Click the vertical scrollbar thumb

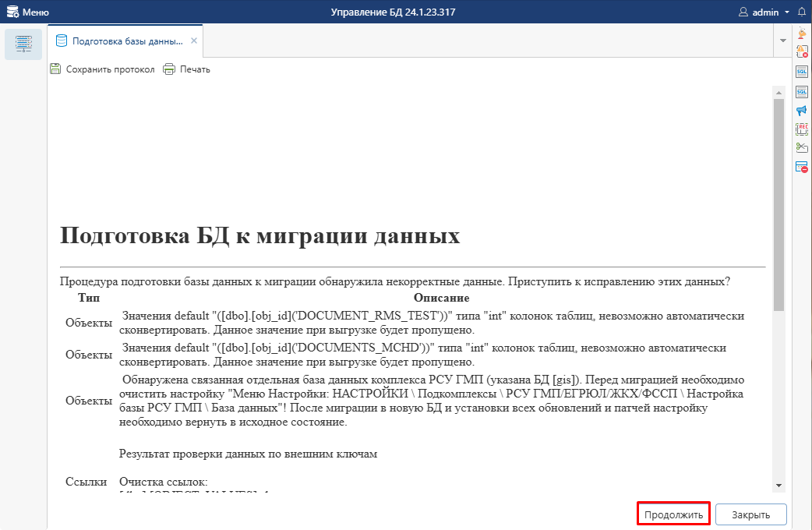point(778,205)
